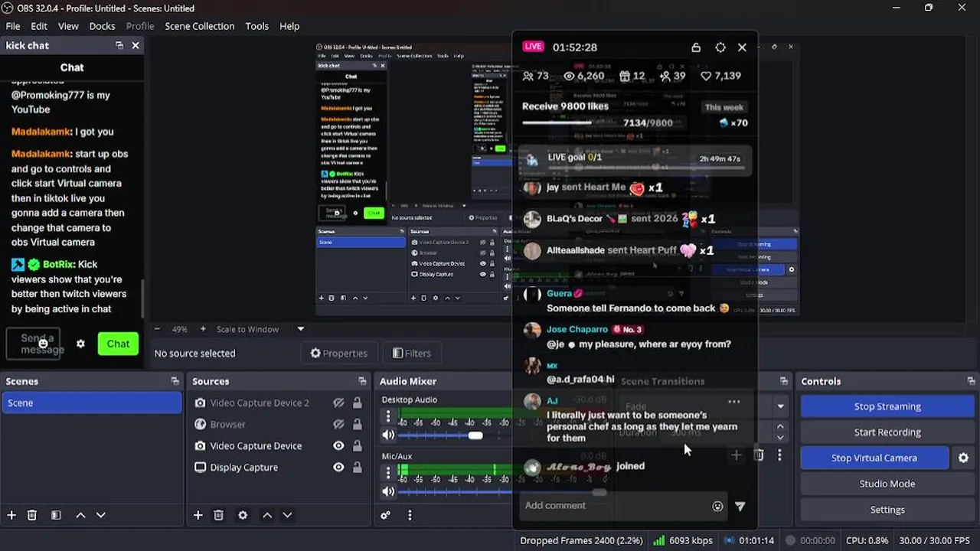Open the Help menu
The width and height of the screenshot is (980, 551).
click(x=289, y=26)
